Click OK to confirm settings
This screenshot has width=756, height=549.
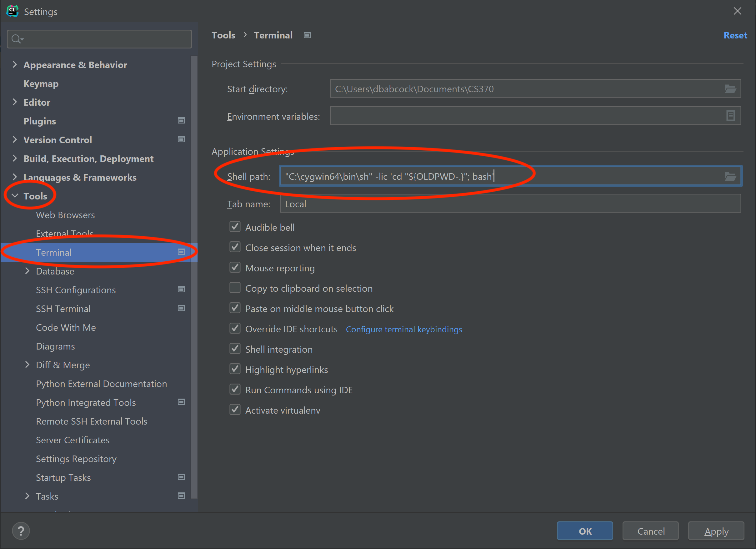tap(585, 531)
